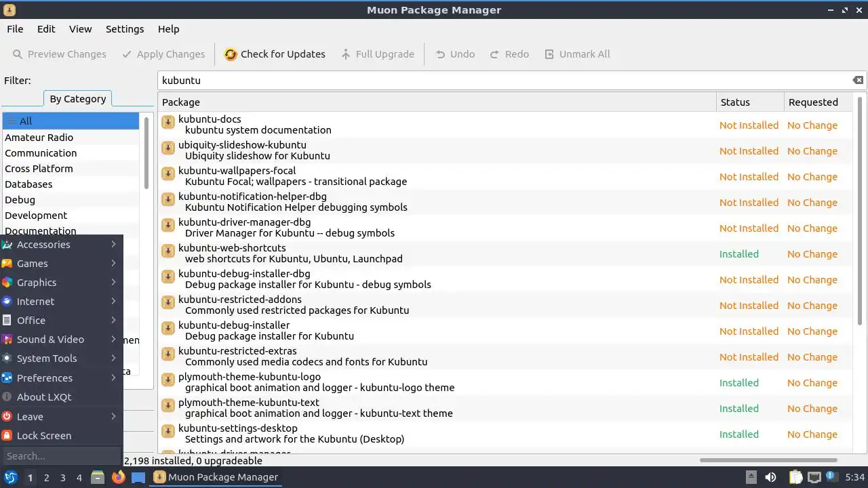Screen dimensions: 868x488
Task: Click the Full Upgrade toolbar button
Action: click(378, 54)
